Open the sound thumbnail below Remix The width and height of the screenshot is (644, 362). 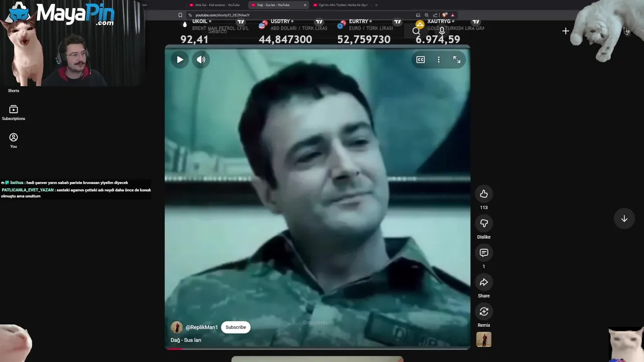484,339
